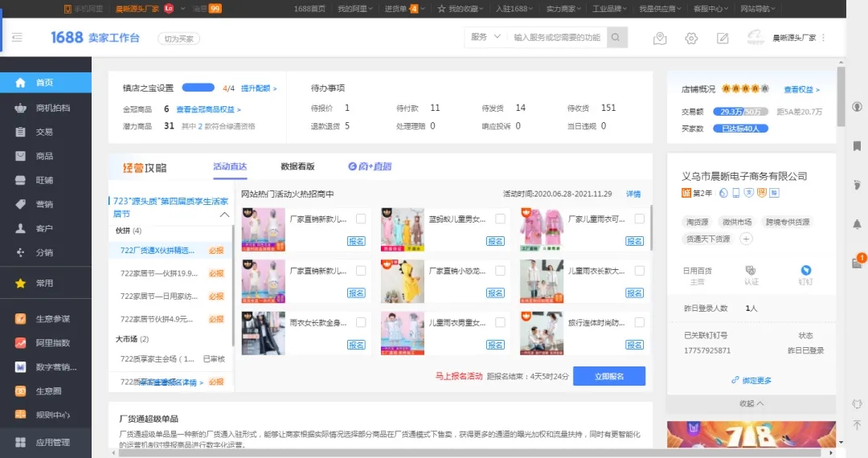Open 阿里指数 in the sidebar
868x458 pixels.
pyautogui.click(x=46, y=343)
